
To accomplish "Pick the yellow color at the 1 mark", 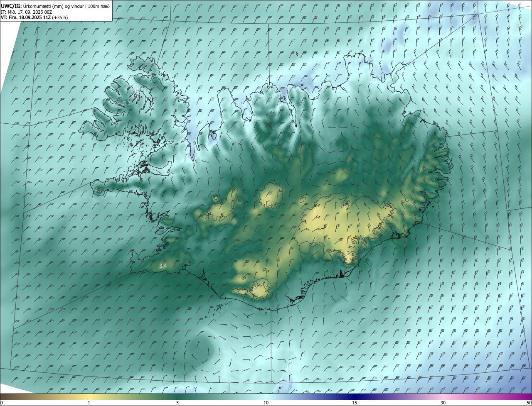I will (x=89, y=396).
